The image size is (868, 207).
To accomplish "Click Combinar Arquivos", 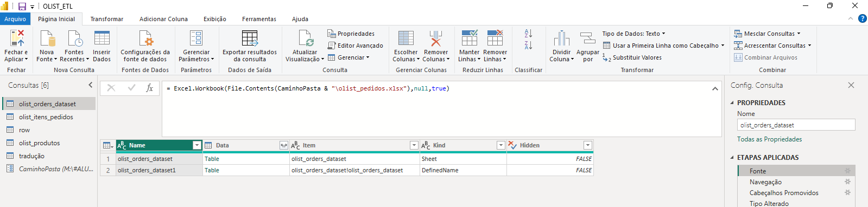I will click(x=766, y=57).
